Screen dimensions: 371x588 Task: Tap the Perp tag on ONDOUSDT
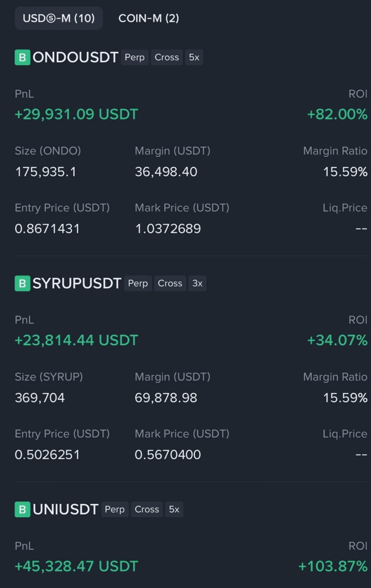point(135,57)
